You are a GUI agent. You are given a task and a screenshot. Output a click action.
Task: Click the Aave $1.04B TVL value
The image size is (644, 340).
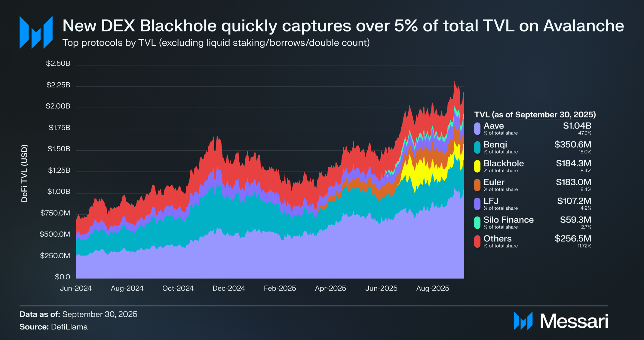[577, 126]
